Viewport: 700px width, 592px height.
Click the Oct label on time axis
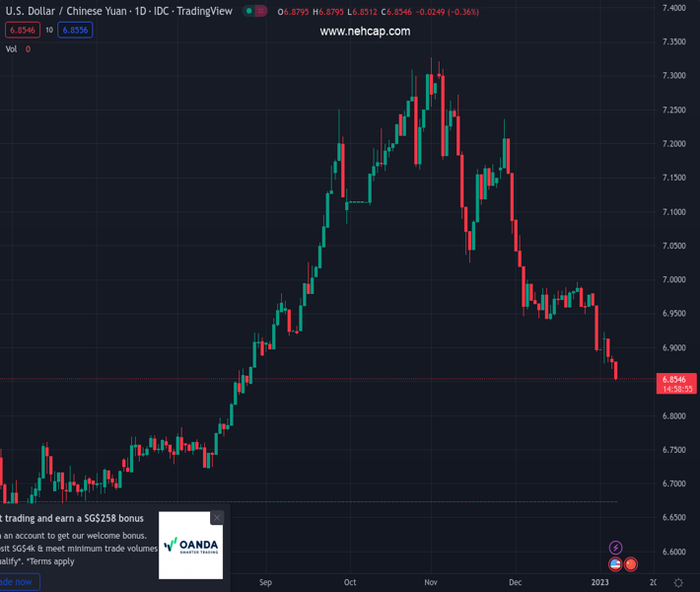[x=350, y=582]
